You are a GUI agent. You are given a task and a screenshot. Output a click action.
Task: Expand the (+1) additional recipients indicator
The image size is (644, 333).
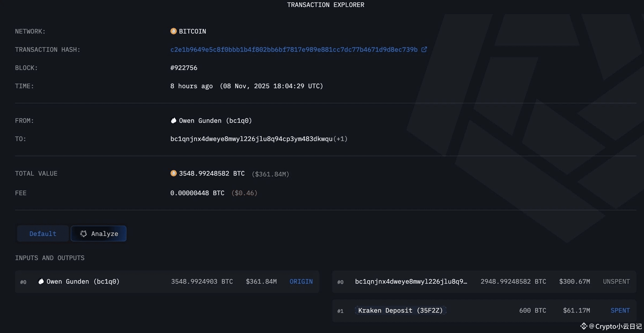(341, 139)
